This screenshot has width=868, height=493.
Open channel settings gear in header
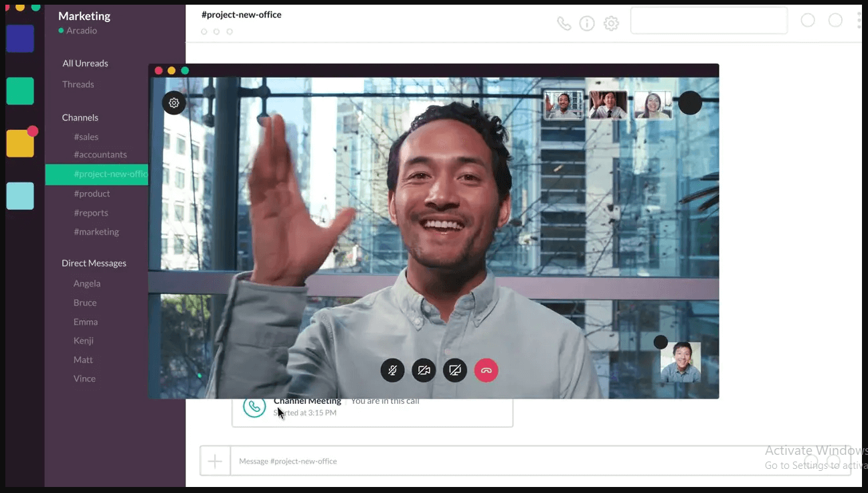(x=611, y=24)
